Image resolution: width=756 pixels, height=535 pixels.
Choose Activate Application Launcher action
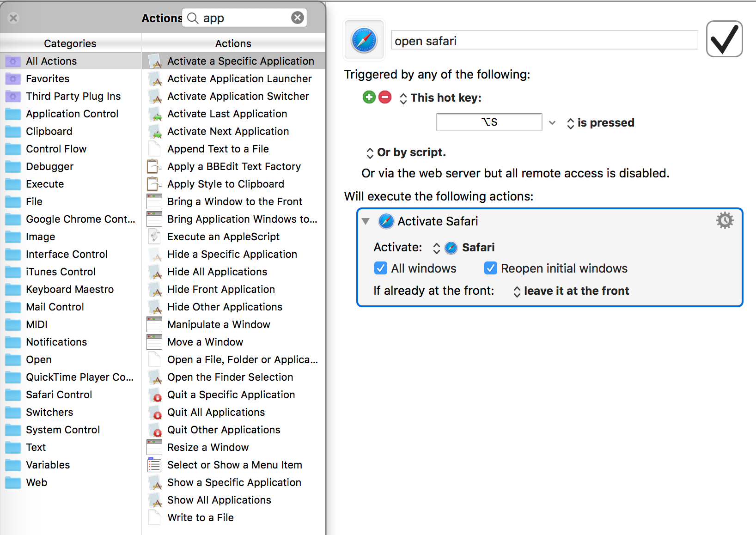(233, 79)
